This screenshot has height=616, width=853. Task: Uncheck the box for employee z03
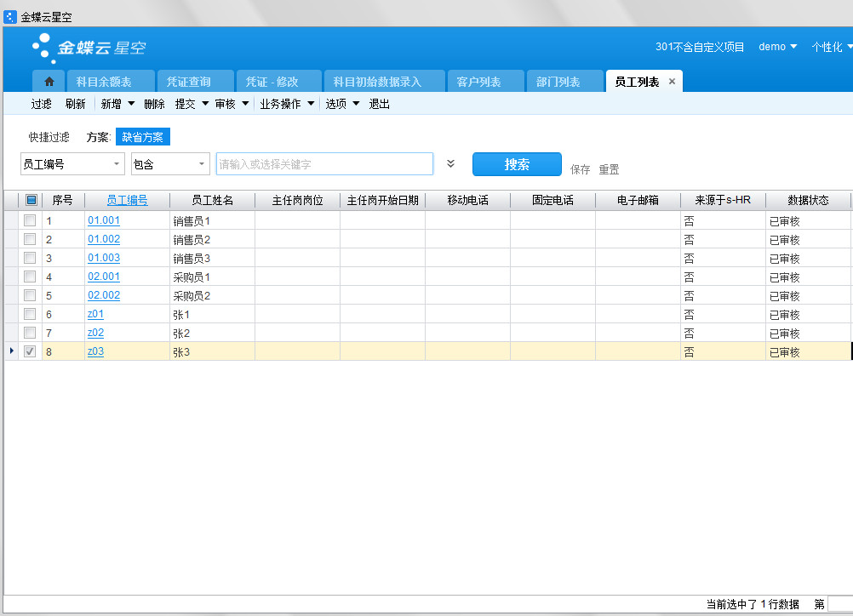[x=31, y=352]
